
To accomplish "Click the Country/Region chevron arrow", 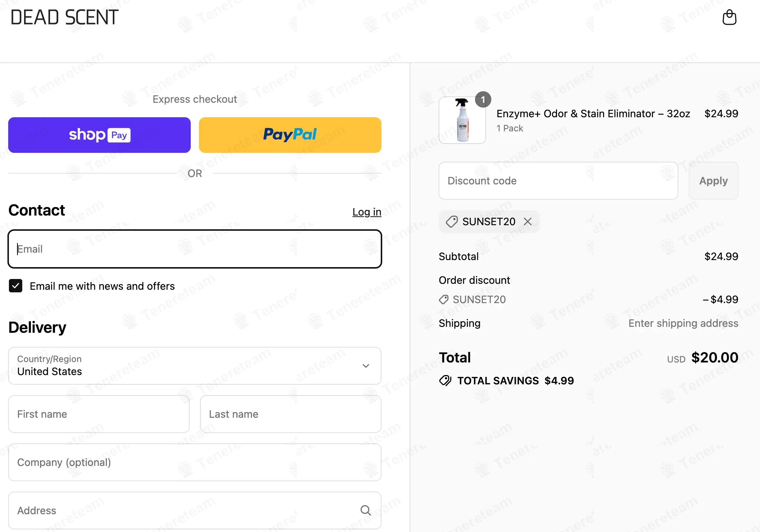I will (x=366, y=366).
